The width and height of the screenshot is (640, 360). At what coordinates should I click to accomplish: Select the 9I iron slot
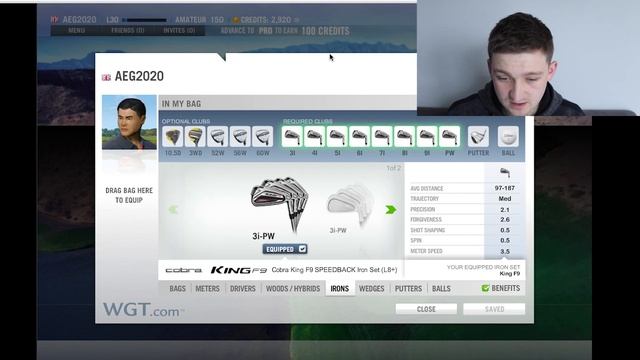[427, 137]
